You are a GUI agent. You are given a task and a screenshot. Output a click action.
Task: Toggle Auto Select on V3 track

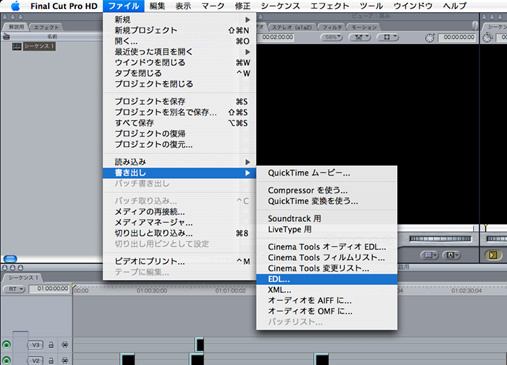pos(65,345)
